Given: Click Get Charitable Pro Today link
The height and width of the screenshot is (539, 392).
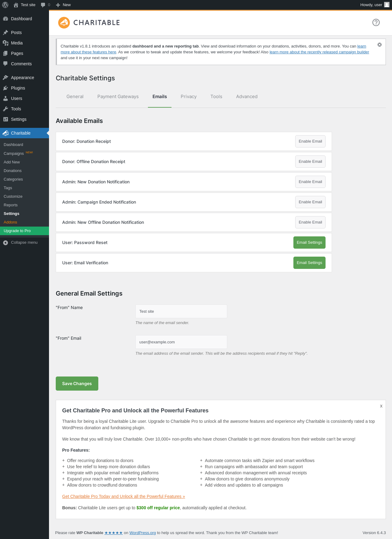Looking at the screenshot, I should (123, 496).
